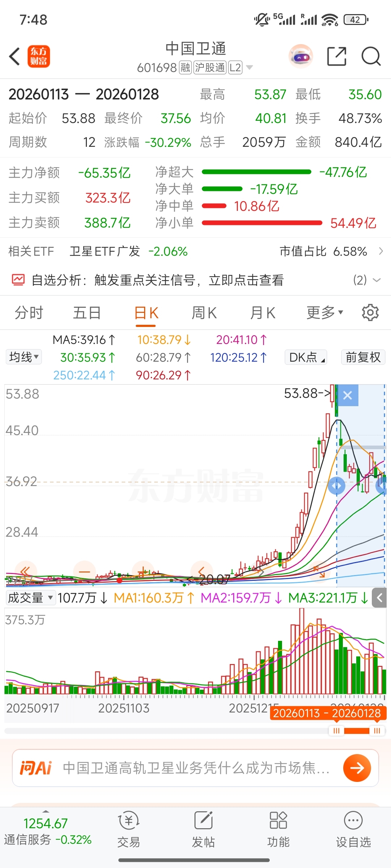Open 自选分析 signal notice text
The width and height of the screenshot is (391, 868).
point(157,280)
